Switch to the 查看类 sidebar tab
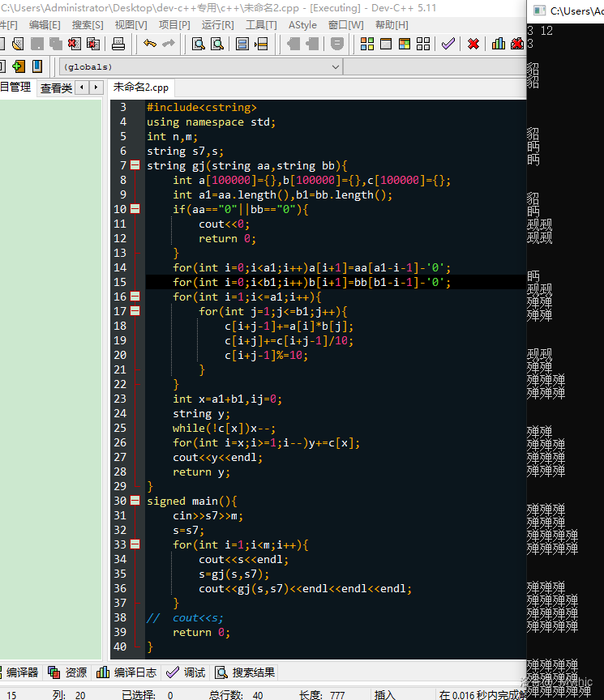The width and height of the screenshot is (604, 700). point(56,87)
